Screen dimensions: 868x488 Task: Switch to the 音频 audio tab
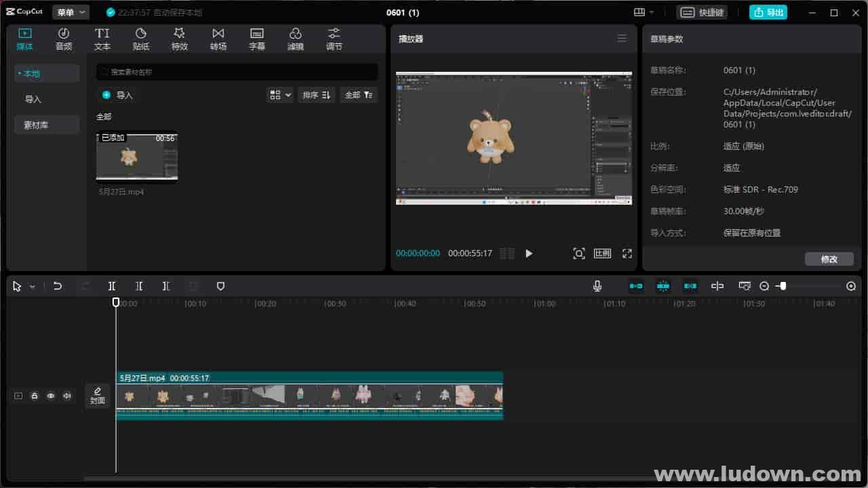64,39
